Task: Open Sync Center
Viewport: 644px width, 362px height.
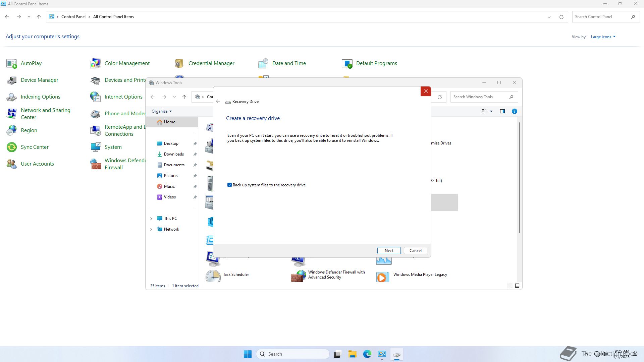Action: click(x=28, y=147)
